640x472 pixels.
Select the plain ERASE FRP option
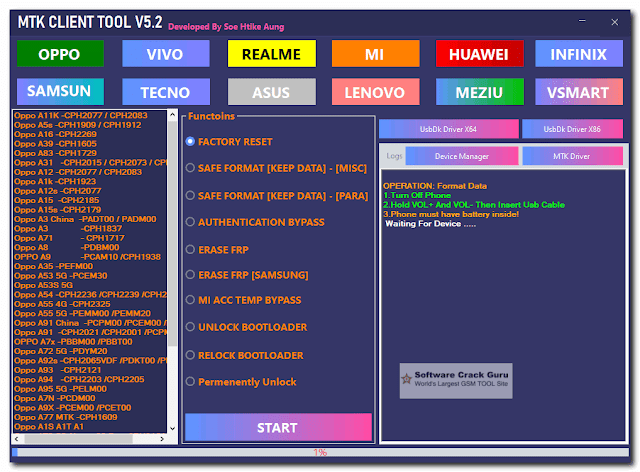pyautogui.click(x=217, y=249)
